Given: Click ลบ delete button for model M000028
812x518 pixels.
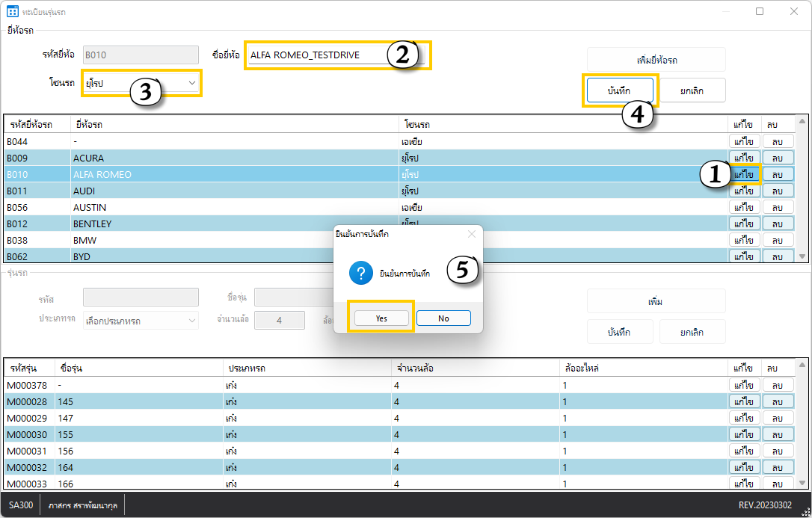Looking at the screenshot, I should pos(778,401).
